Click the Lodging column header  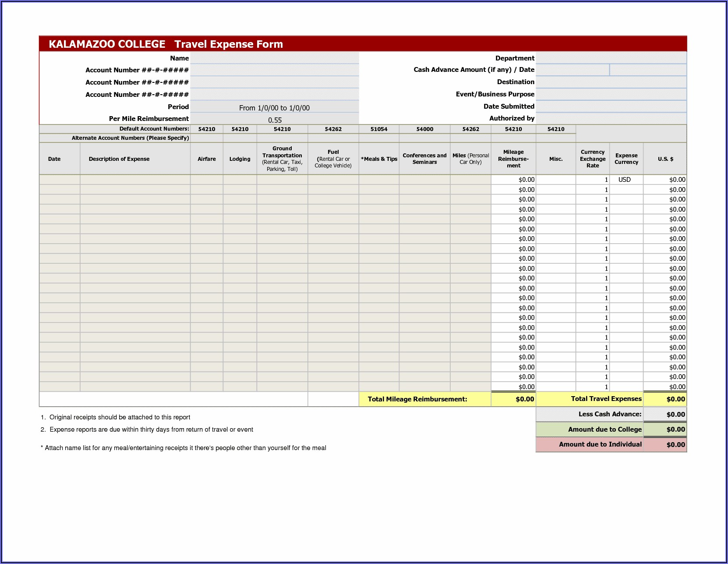[x=240, y=159]
